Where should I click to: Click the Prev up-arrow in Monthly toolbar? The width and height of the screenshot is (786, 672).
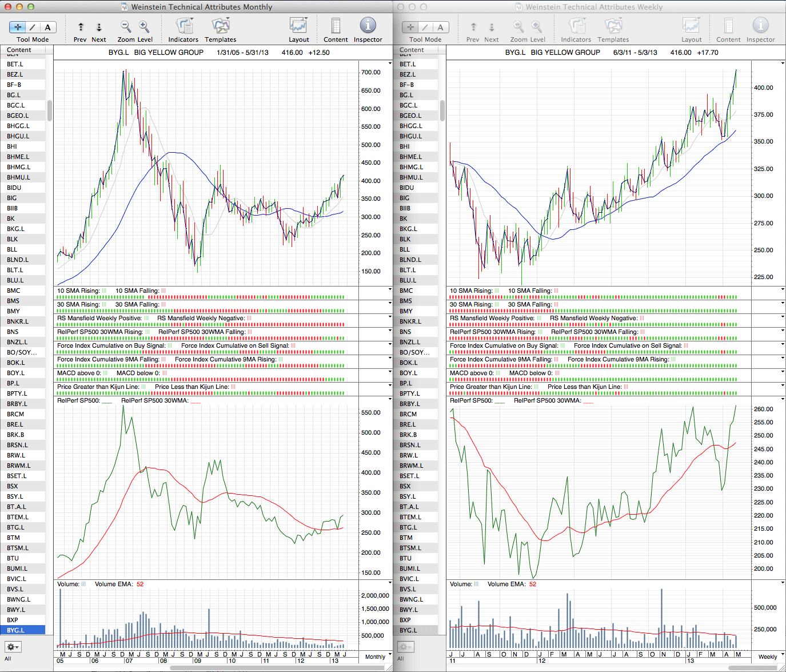point(81,27)
